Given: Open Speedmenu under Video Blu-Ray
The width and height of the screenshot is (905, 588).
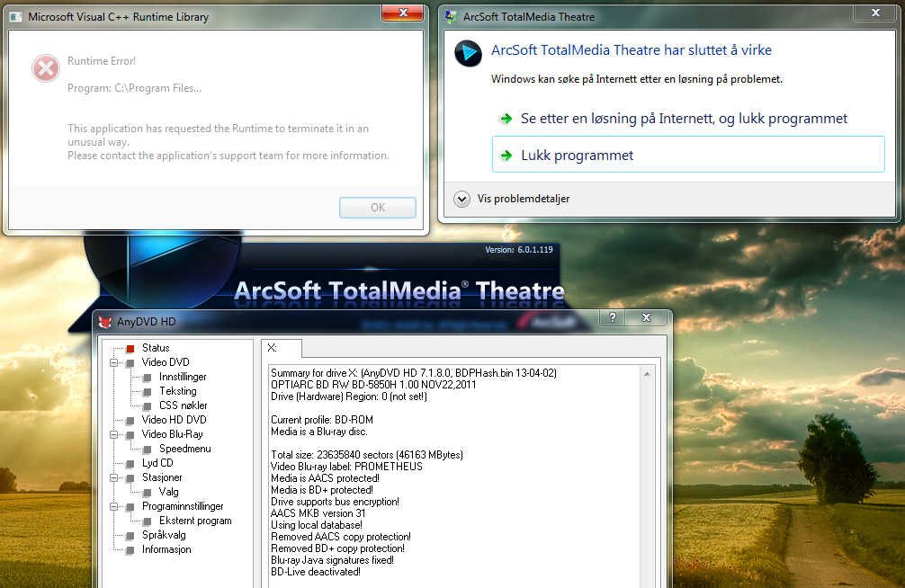Looking at the screenshot, I should click(x=184, y=449).
